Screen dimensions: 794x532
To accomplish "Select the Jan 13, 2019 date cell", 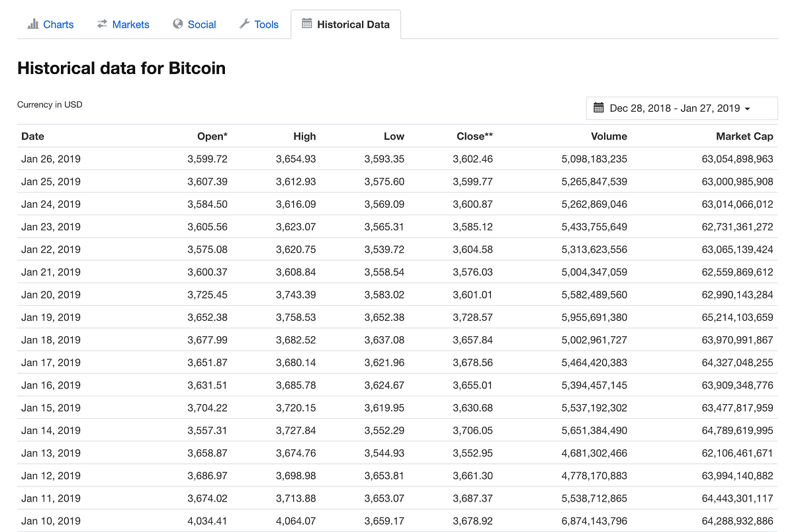I will click(51, 453).
